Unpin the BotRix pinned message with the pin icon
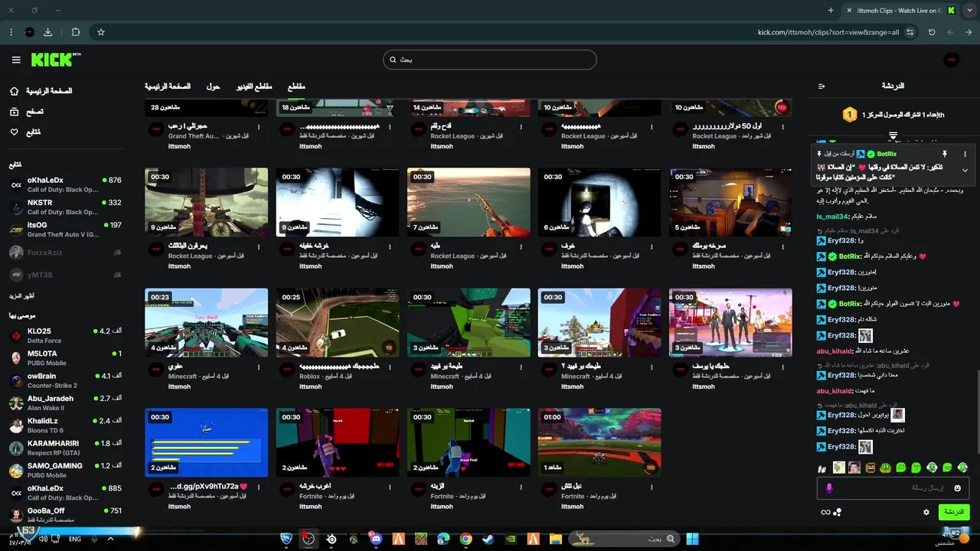980x551 pixels. (x=945, y=154)
